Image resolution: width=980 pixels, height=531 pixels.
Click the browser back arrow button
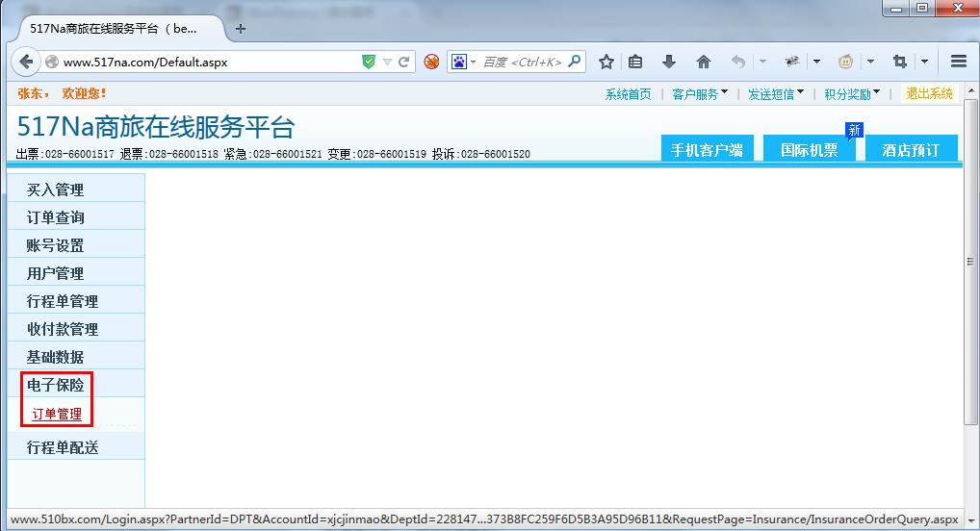pos(26,62)
